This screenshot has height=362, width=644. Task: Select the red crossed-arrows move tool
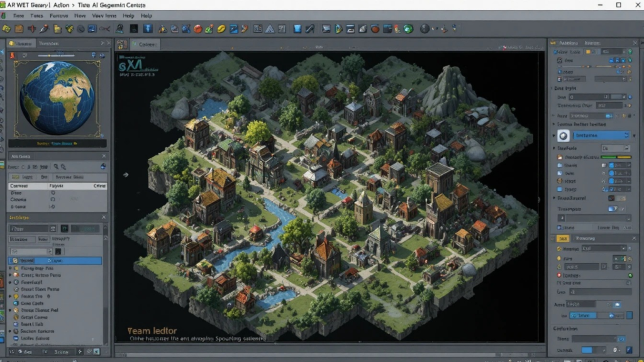31,29
